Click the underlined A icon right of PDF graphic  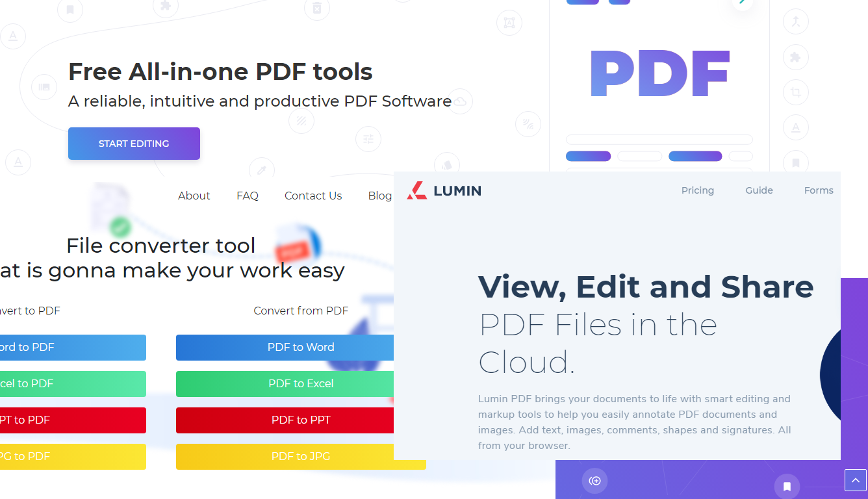795,127
